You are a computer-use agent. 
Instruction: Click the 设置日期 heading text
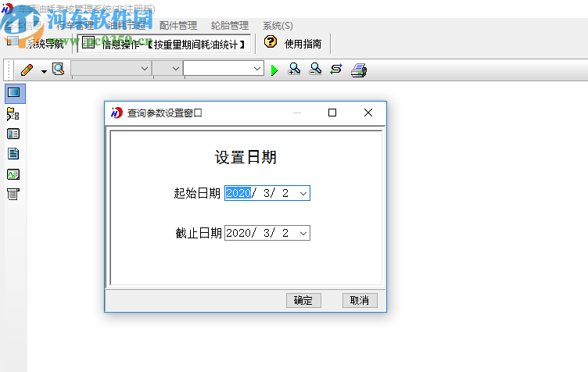tap(246, 157)
